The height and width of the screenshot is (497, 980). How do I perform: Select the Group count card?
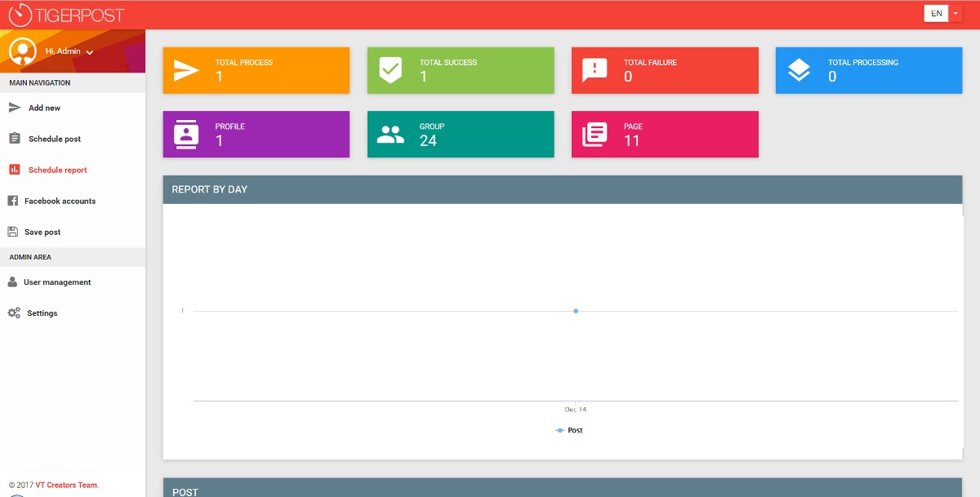(x=461, y=134)
